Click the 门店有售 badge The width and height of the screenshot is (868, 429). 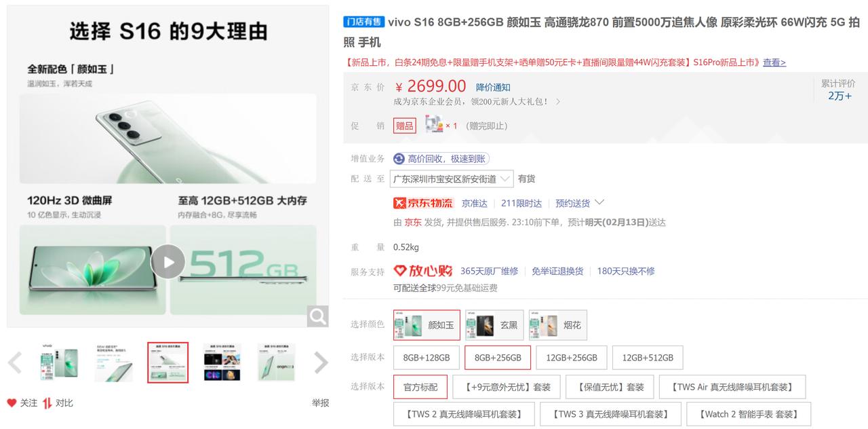[x=364, y=22]
